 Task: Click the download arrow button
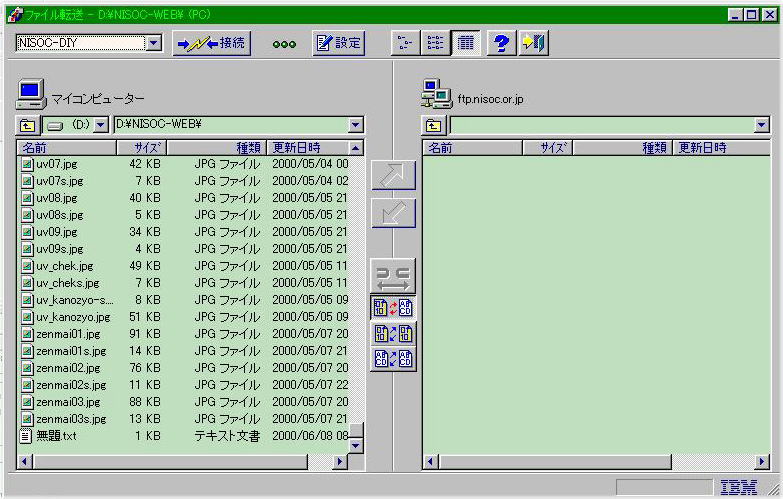392,213
